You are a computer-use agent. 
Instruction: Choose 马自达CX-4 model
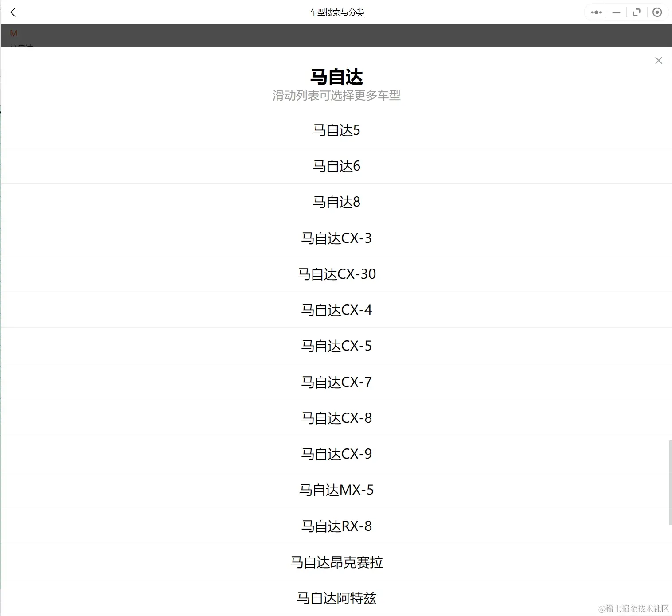point(336,310)
